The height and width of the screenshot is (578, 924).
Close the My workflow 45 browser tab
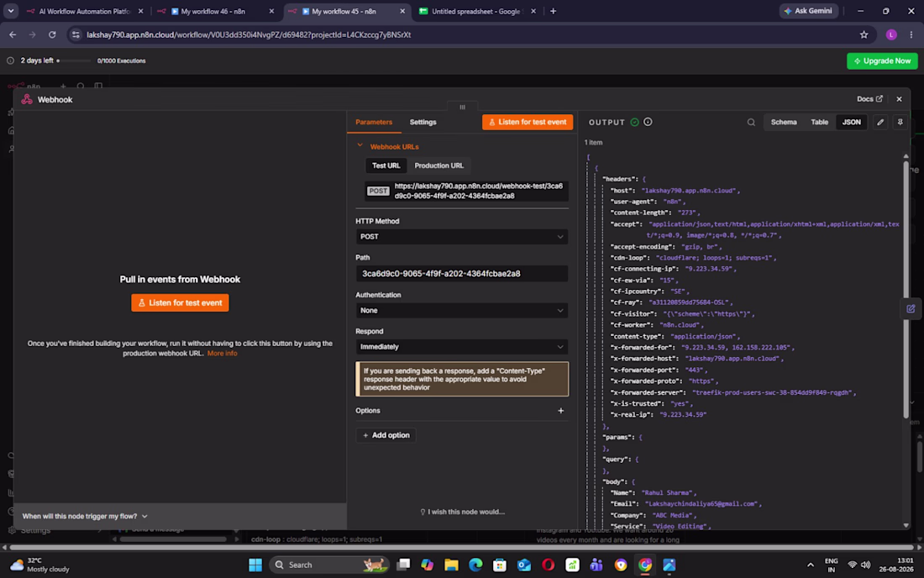click(x=402, y=11)
